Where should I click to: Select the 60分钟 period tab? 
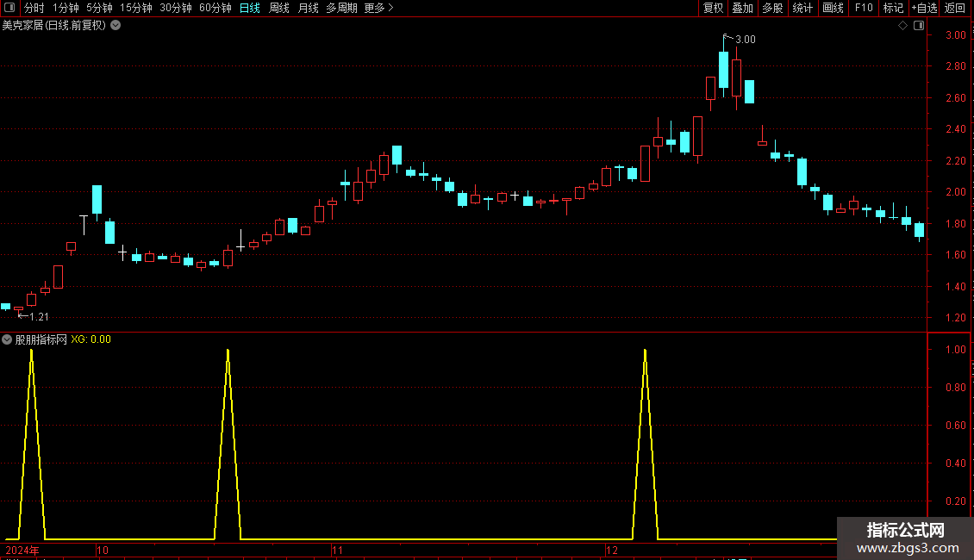pos(215,8)
